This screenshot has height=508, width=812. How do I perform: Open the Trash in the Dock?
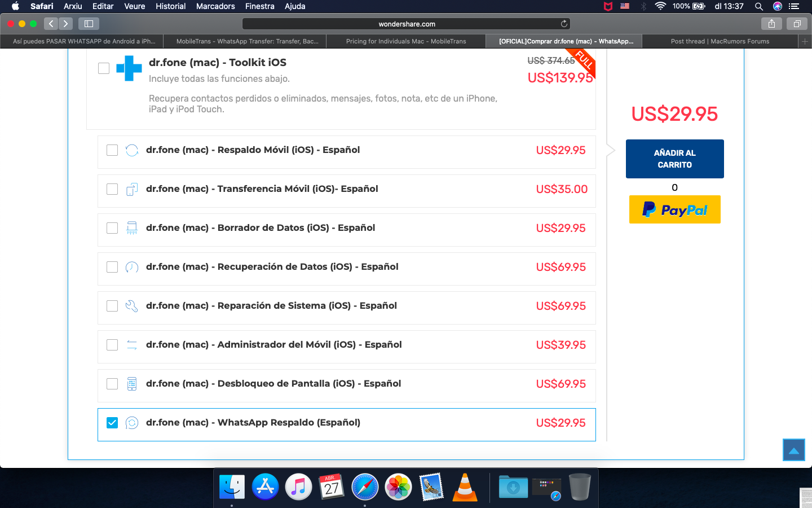(x=580, y=487)
